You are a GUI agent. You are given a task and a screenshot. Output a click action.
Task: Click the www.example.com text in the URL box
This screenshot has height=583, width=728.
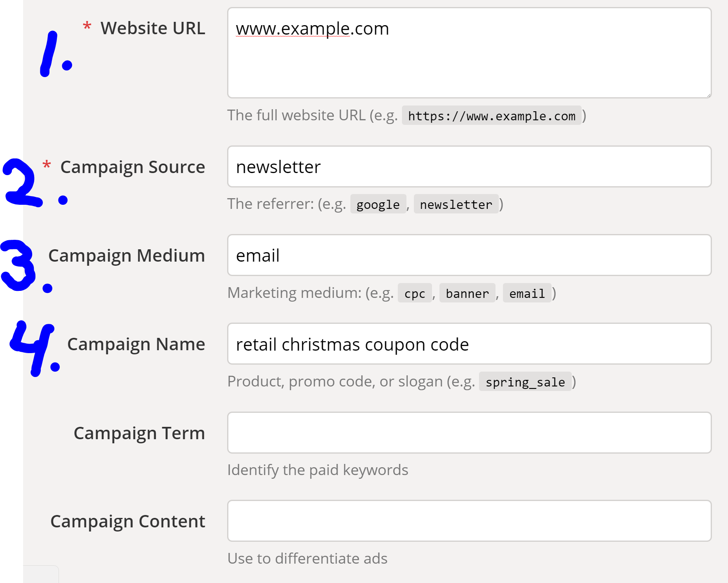tap(312, 28)
